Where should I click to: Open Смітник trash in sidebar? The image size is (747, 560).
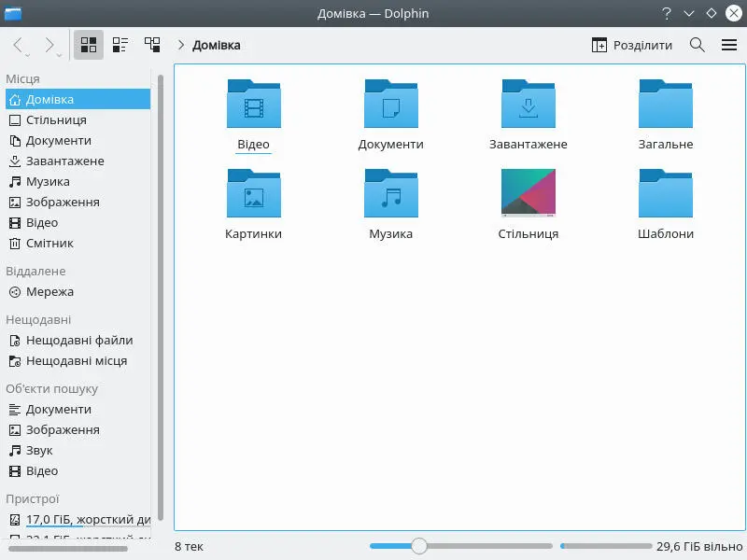pyautogui.click(x=78, y=243)
